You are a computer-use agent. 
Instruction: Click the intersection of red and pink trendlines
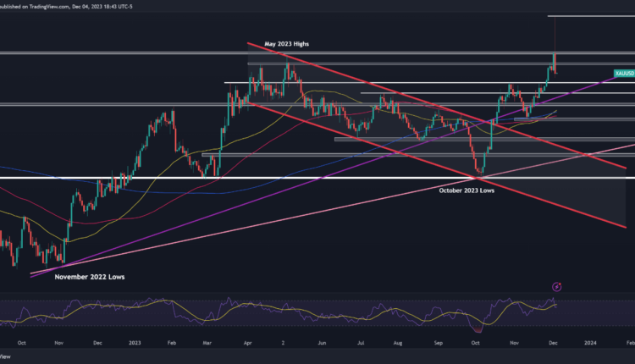click(x=588, y=155)
